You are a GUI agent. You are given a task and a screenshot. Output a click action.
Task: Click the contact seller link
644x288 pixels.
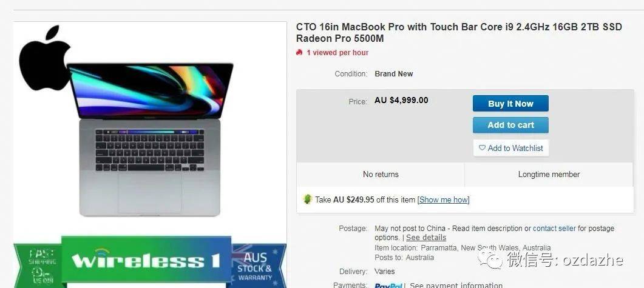tap(554, 228)
